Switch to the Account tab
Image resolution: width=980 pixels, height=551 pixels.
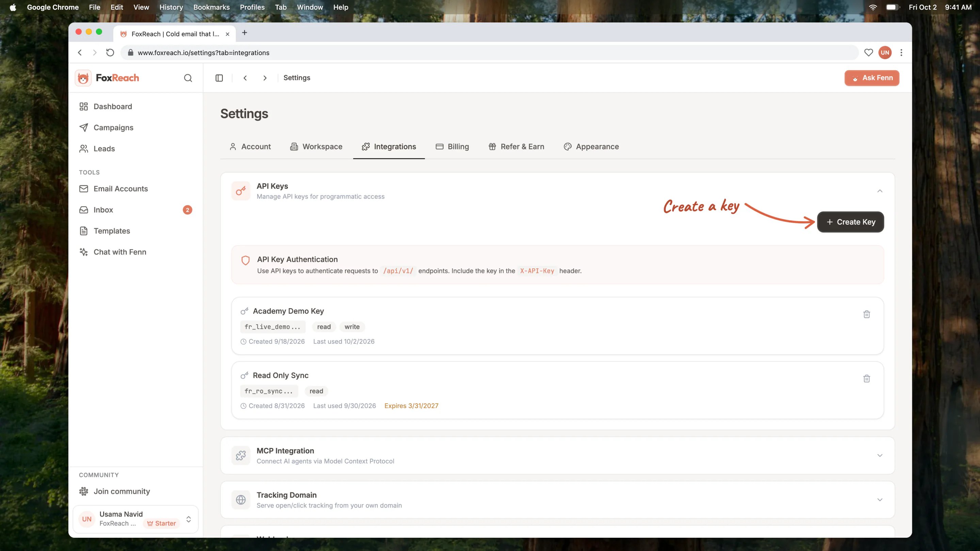coord(250,147)
